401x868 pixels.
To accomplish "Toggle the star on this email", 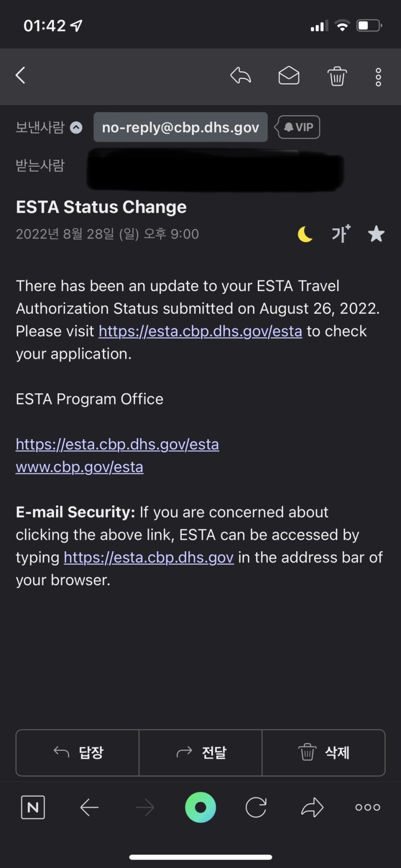I will (376, 234).
